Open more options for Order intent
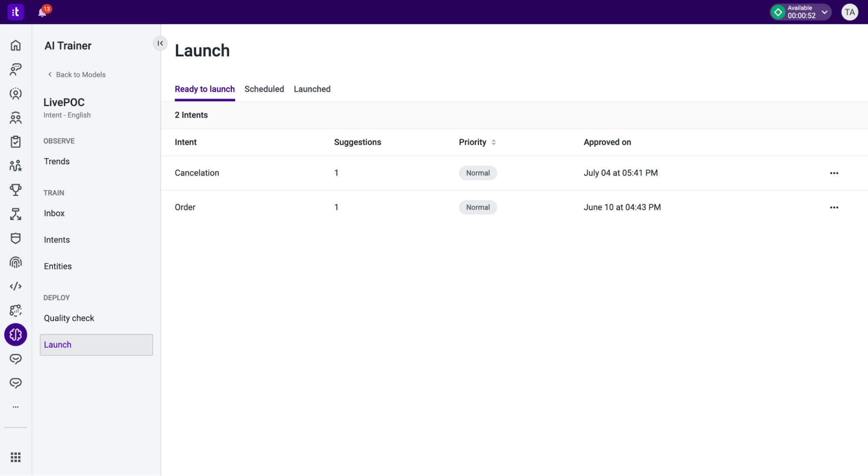 click(834, 207)
